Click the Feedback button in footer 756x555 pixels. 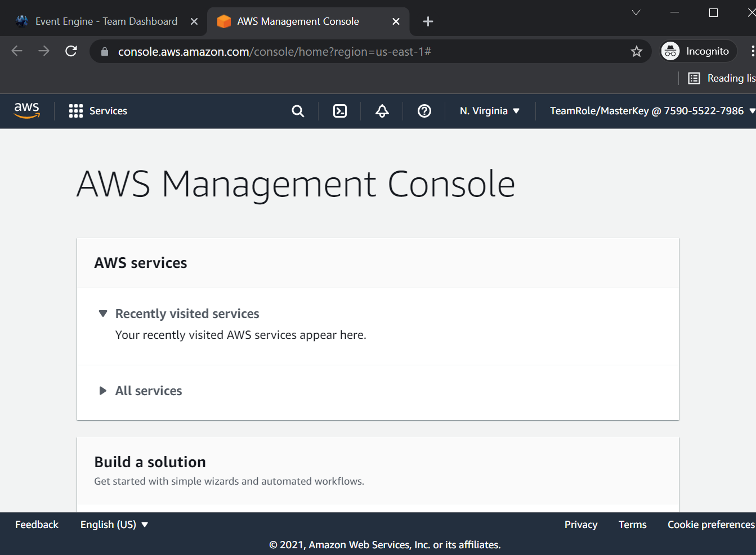click(x=37, y=525)
